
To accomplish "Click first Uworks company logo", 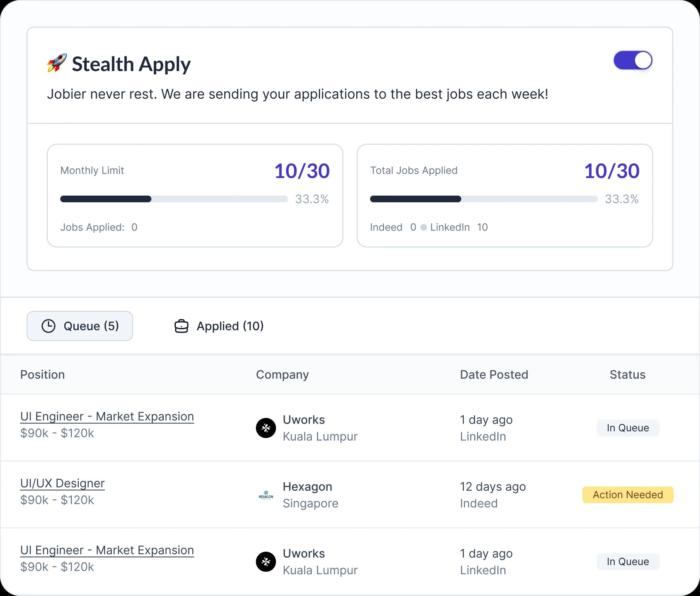I will [266, 428].
